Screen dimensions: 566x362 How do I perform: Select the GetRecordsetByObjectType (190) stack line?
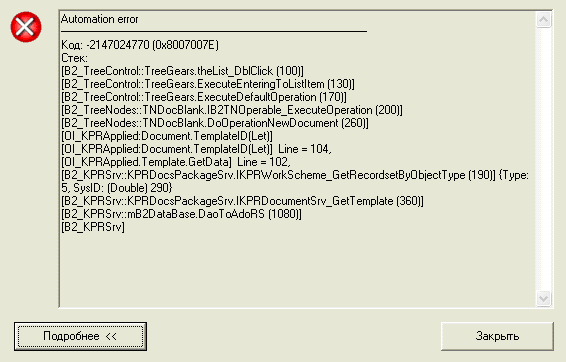[295, 181]
